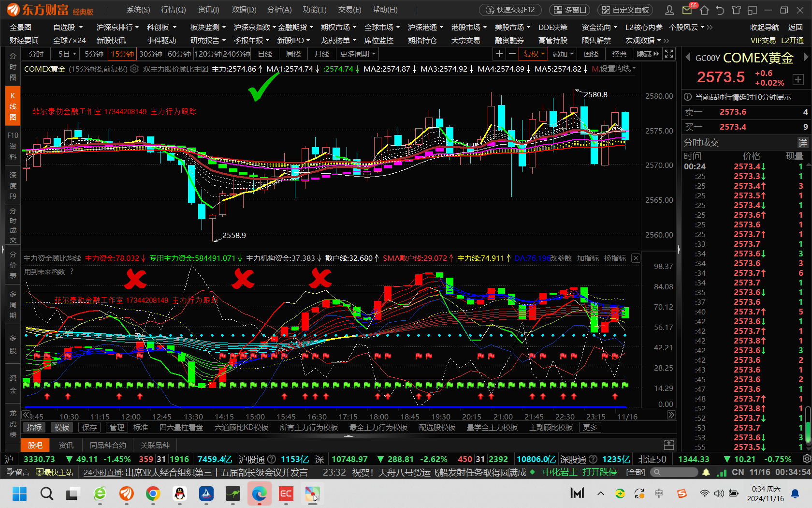Screen dimensions: 812x508
Task: Open the 24小时直播 news link
Action: click(x=102, y=472)
